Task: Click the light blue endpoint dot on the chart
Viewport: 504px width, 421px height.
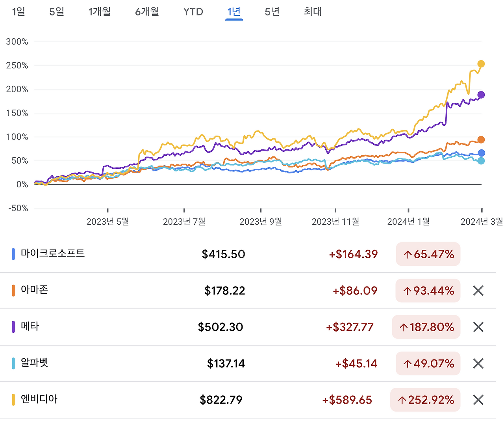Action: tap(481, 161)
